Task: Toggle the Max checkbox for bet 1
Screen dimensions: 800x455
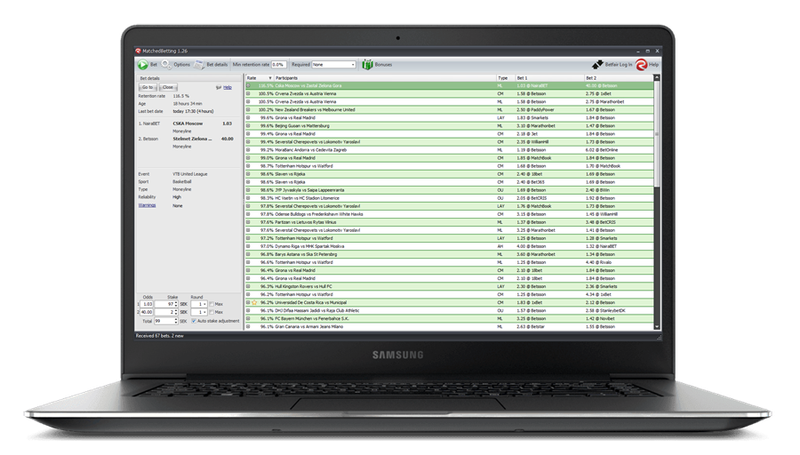Action: point(212,304)
